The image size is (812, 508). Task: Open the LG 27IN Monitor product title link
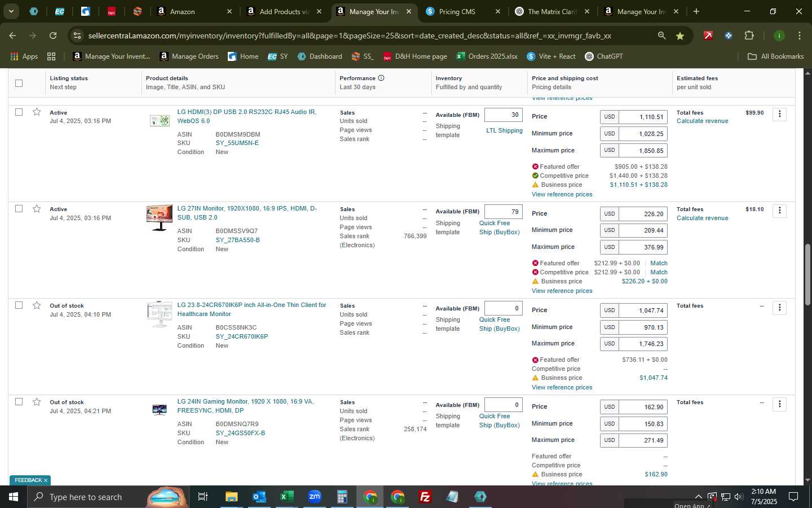[x=247, y=213]
